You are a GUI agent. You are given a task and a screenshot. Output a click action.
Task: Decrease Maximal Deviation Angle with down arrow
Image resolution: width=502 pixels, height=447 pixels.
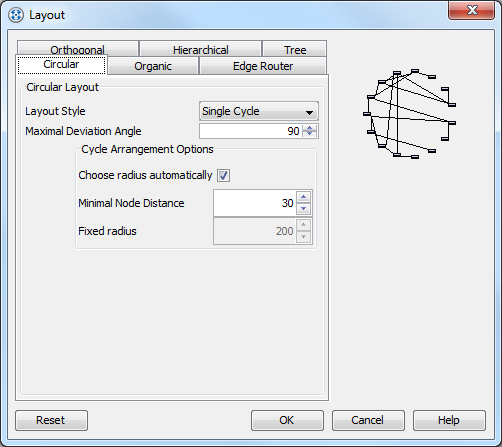click(310, 134)
